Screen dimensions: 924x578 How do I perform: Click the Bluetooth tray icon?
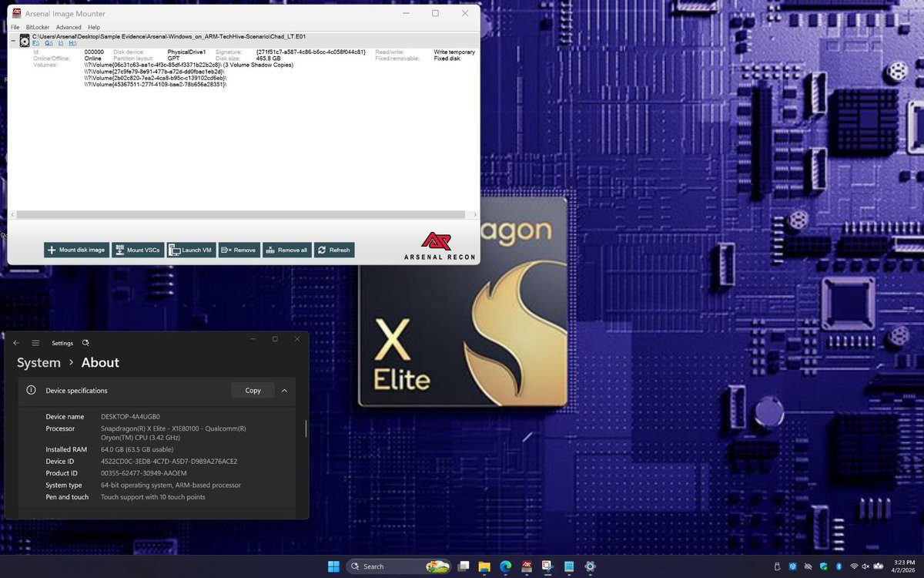(x=839, y=566)
